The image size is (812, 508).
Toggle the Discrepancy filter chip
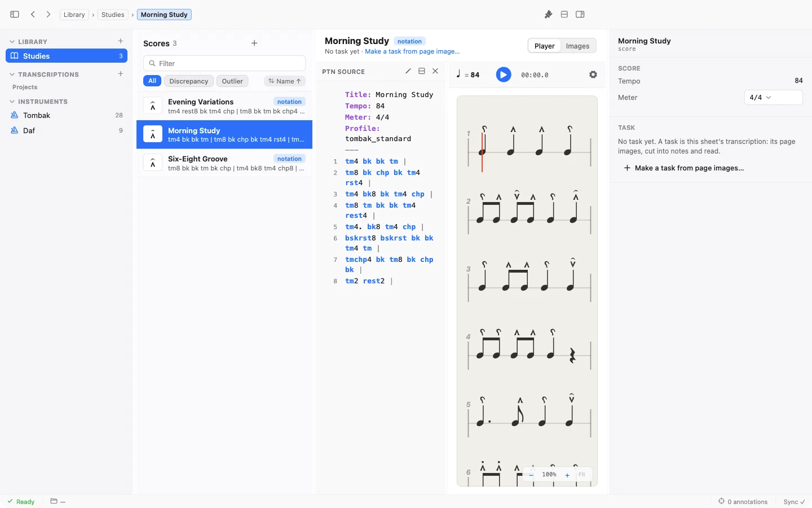pyautogui.click(x=189, y=81)
